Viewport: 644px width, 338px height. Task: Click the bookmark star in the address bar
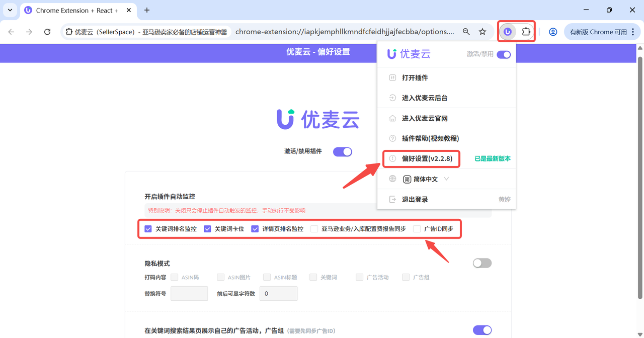tap(482, 31)
